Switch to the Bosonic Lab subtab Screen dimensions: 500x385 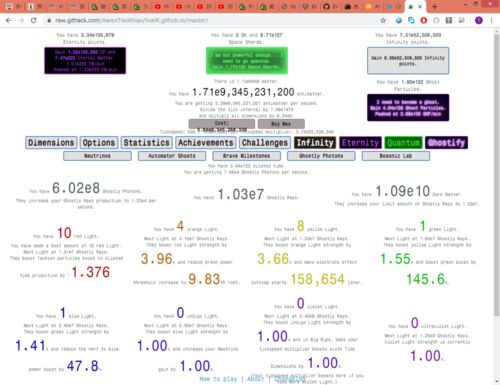396,156
